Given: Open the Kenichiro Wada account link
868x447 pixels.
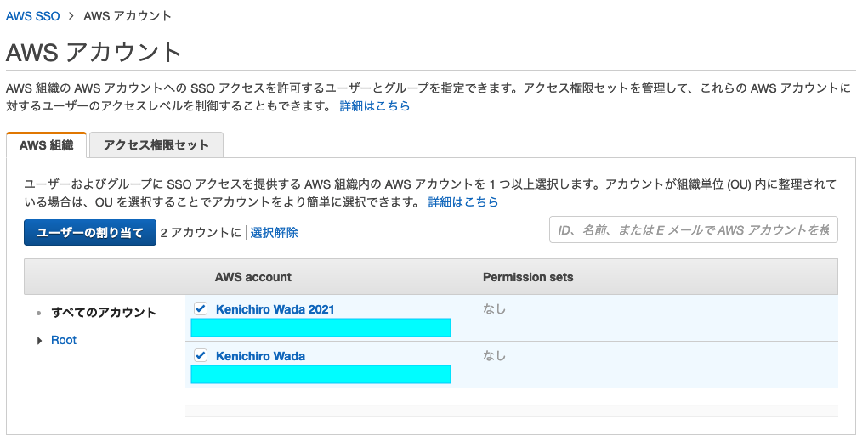Looking at the screenshot, I should [260, 356].
